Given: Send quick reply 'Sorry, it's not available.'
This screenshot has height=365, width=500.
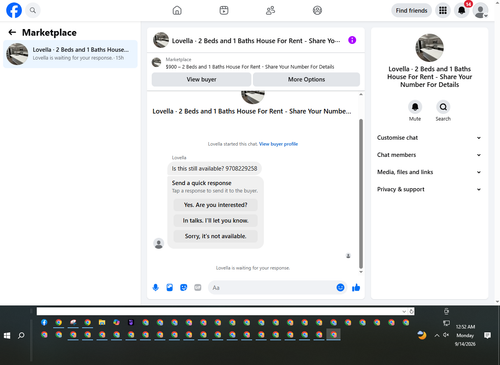Looking at the screenshot, I should click(215, 236).
